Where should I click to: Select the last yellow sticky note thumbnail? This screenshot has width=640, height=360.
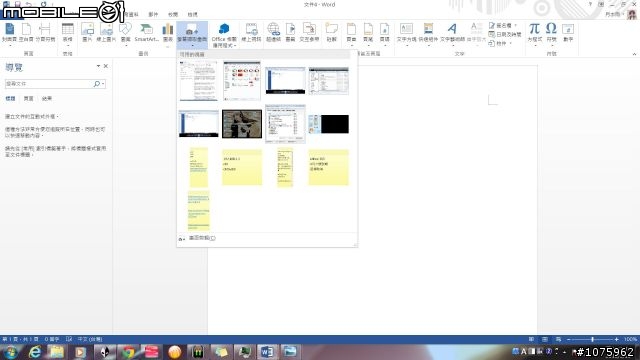click(x=199, y=211)
